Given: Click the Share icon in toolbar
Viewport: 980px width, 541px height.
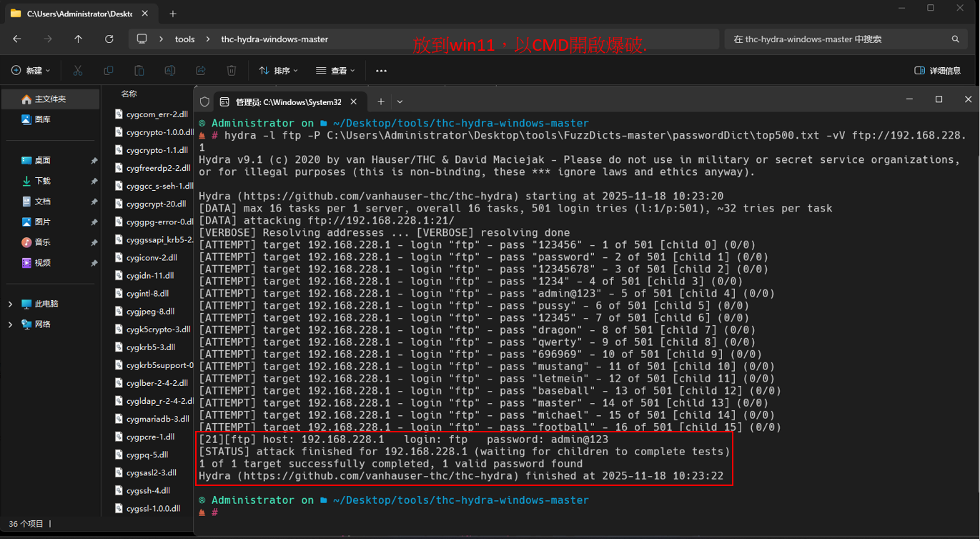Looking at the screenshot, I should (x=201, y=71).
